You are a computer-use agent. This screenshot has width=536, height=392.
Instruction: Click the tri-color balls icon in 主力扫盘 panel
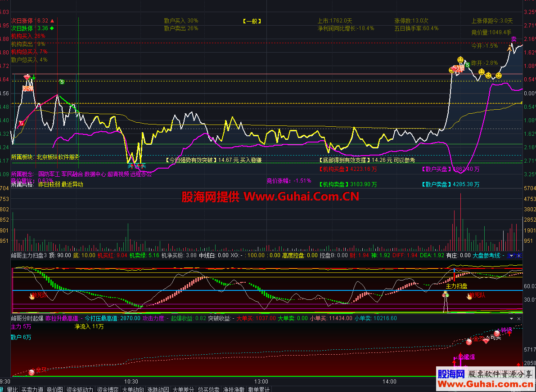click(446, 294)
